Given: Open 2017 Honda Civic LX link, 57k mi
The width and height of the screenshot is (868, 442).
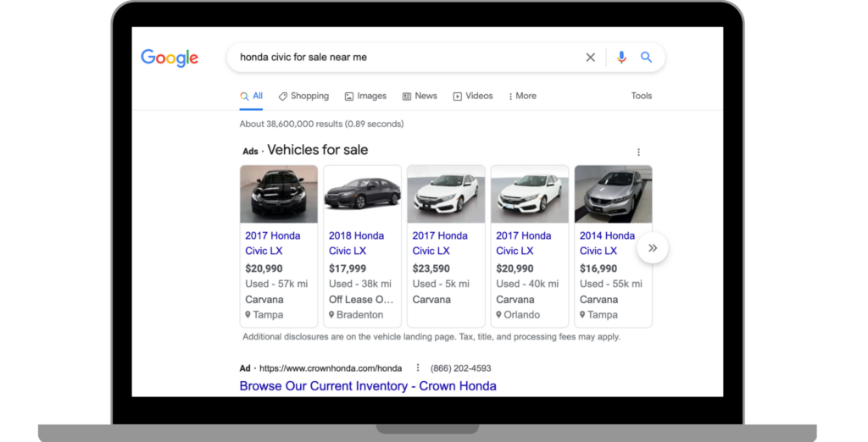Looking at the screenshot, I should (x=273, y=243).
